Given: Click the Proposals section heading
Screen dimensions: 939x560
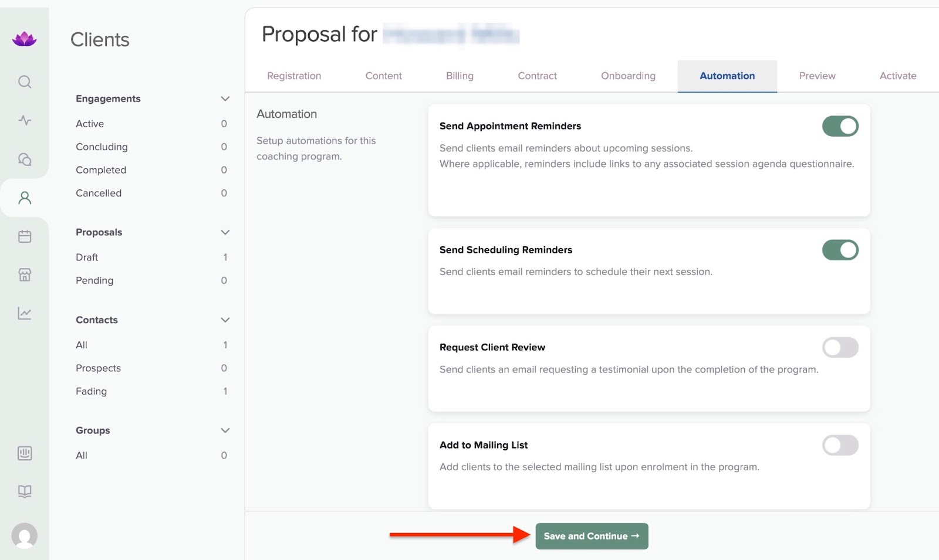Looking at the screenshot, I should pyautogui.click(x=99, y=232).
